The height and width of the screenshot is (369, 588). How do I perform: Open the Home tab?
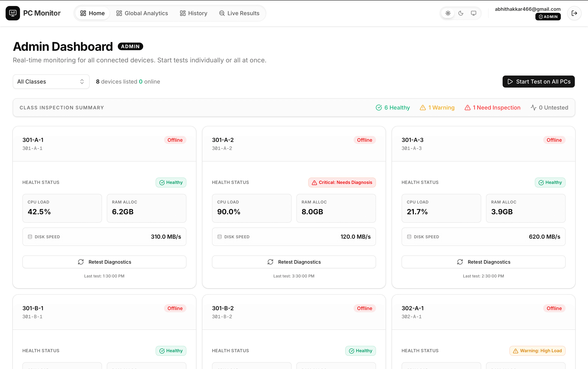pyautogui.click(x=93, y=13)
